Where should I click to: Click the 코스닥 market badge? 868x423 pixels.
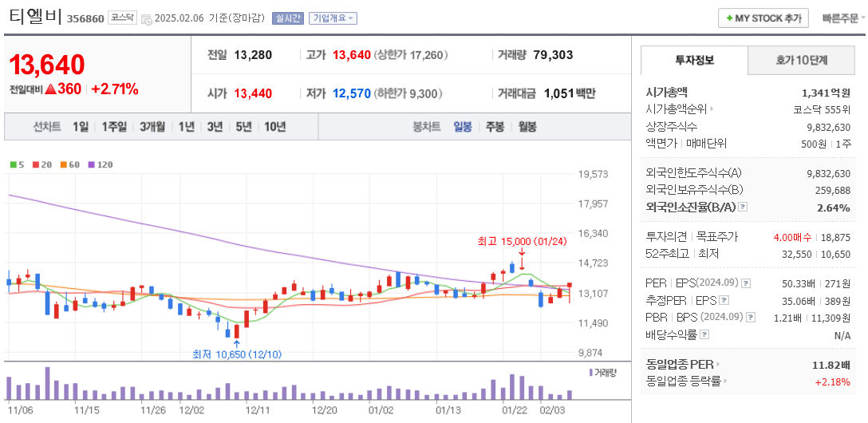(121, 18)
